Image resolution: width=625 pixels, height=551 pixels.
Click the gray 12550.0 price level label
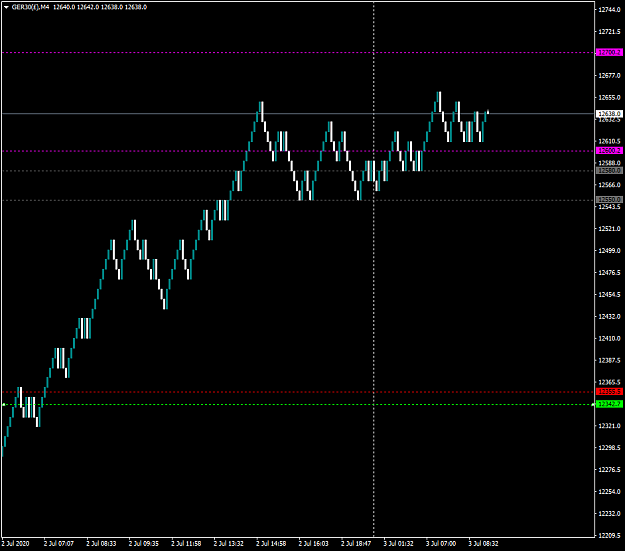click(x=609, y=199)
